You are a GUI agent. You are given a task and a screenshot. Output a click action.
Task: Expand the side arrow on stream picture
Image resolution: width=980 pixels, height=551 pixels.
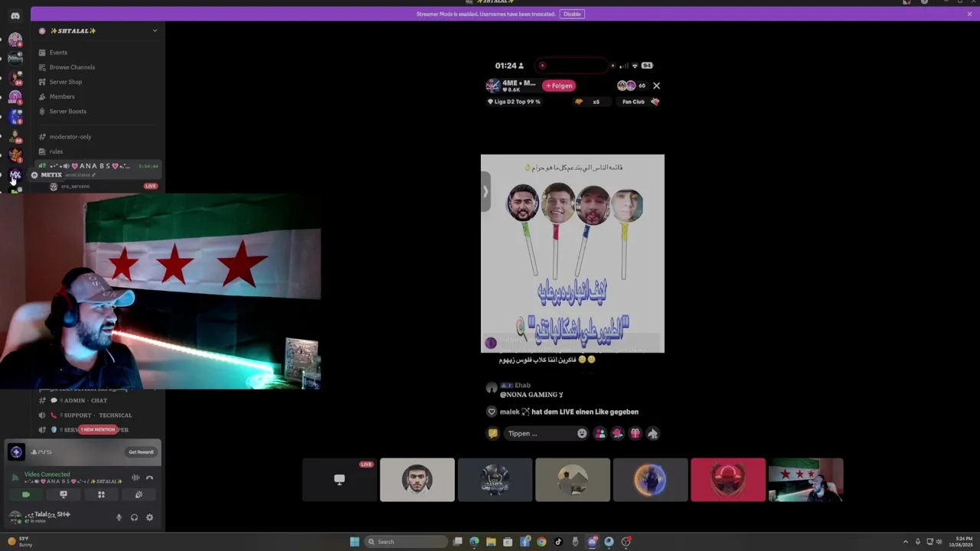click(x=485, y=191)
